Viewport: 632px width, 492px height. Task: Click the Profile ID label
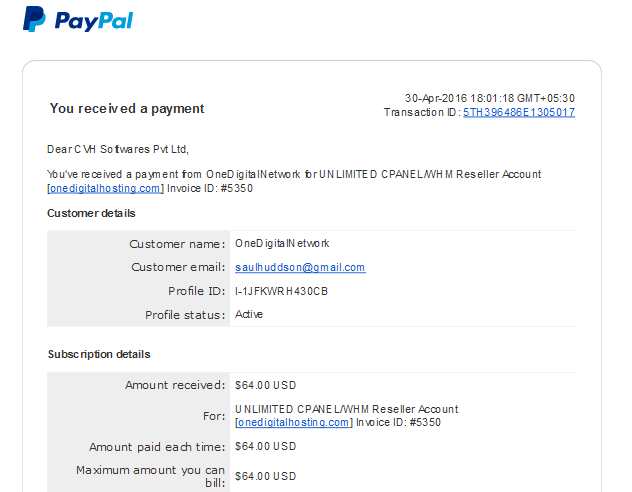click(x=197, y=291)
